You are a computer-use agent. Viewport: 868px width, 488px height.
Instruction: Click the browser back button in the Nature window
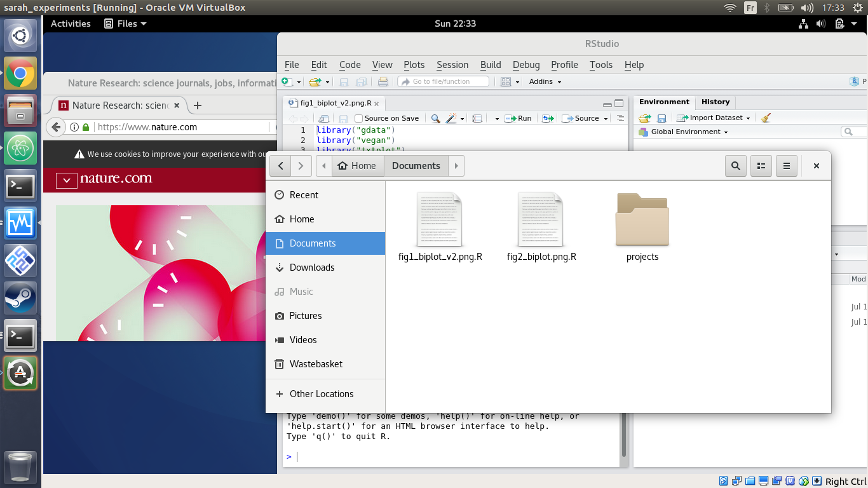click(56, 127)
